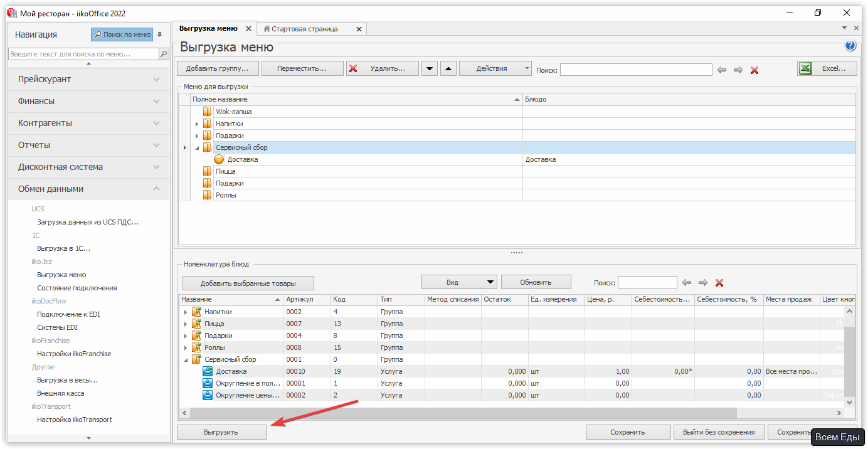
Task: Expand Прейскурант navigation section
Action: click(88, 79)
